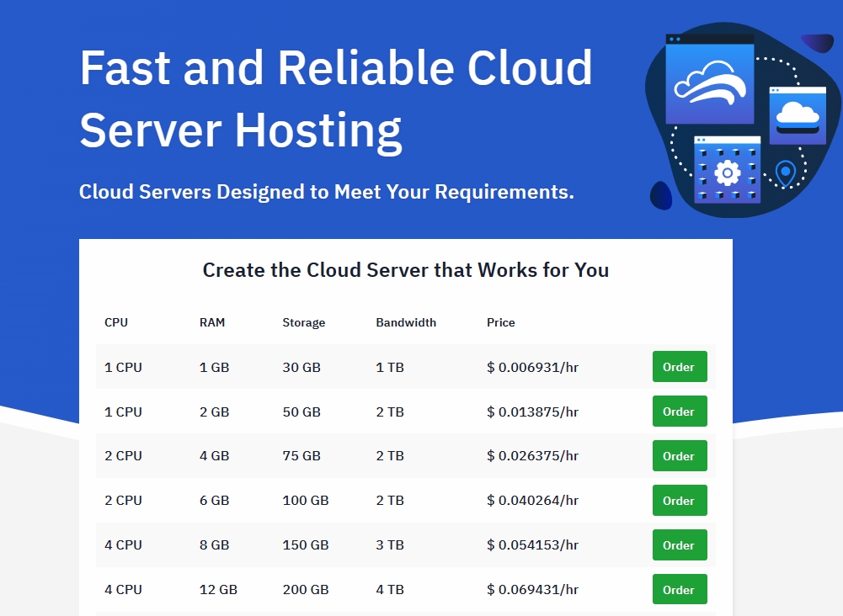
Task: Click the Price column header
Action: pyautogui.click(x=500, y=322)
